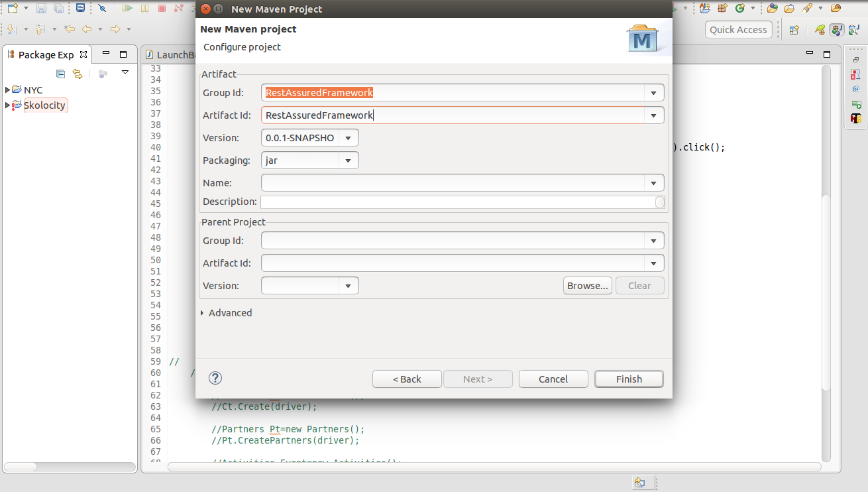Open the Parent Project Artifact Id dropdown
This screenshot has width=868, height=492.
(654, 263)
